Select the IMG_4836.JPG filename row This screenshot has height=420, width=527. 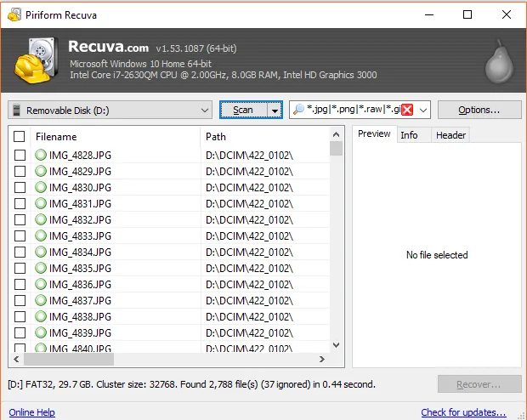point(81,285)
